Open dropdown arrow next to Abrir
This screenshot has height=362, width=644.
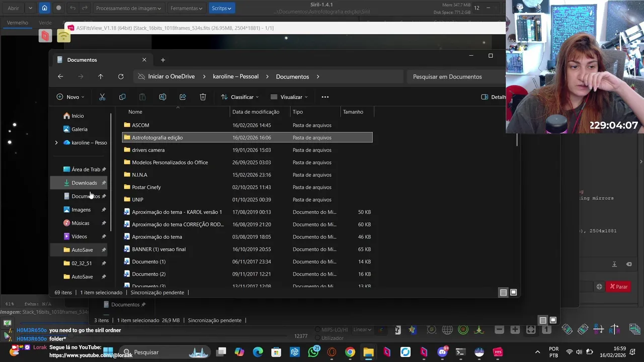(x=30, y=8)
